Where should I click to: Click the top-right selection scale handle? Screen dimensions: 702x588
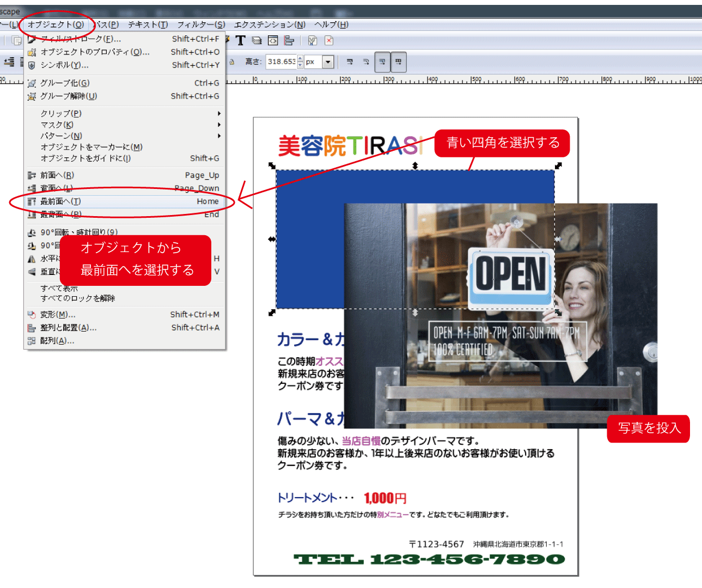coord(558,166)
